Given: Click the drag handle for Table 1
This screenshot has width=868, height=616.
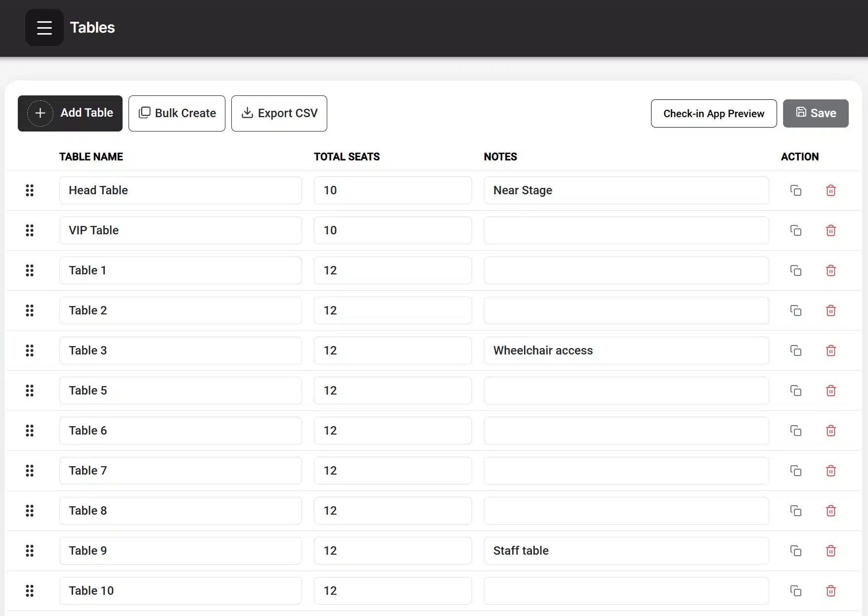Looking at the screenshot, I should 30,270.
